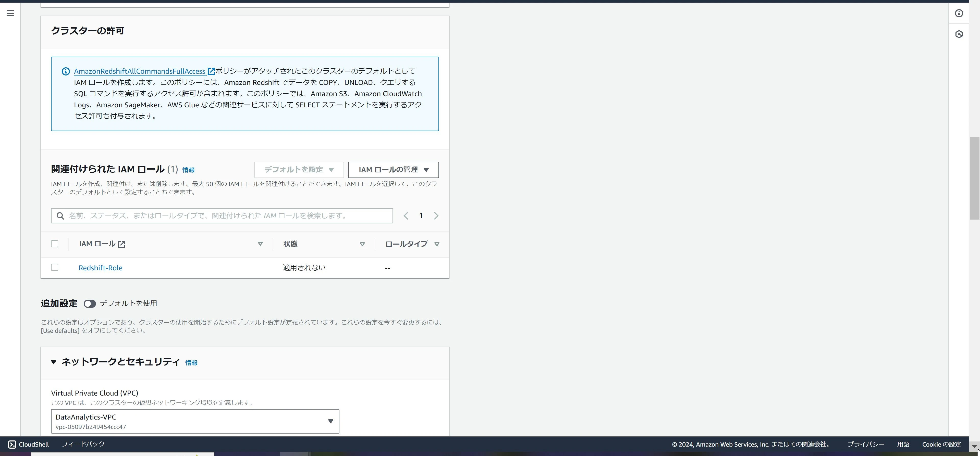Viewport: 980px width, 456px height.
Task: Sort by the 状態 column arrow
Action: pyautogui.click(x=362, y=244)
